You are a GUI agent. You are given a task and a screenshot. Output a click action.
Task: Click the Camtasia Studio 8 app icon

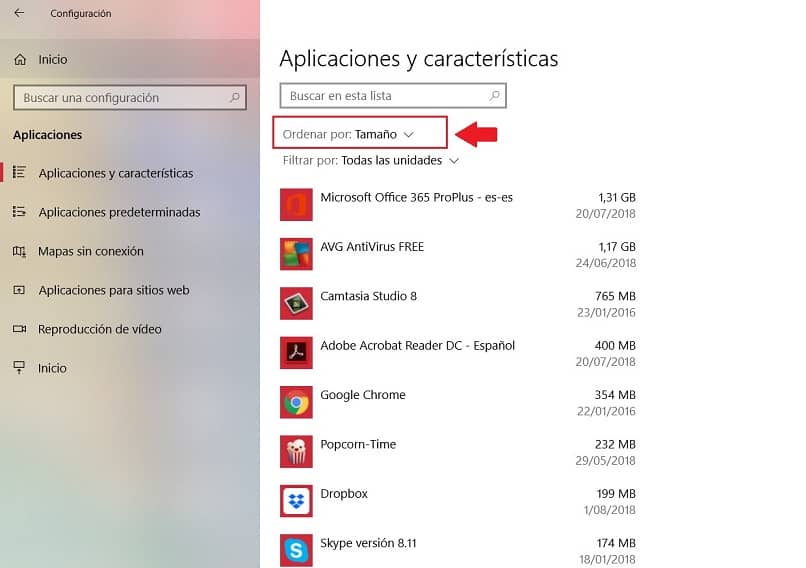[296, 303]
